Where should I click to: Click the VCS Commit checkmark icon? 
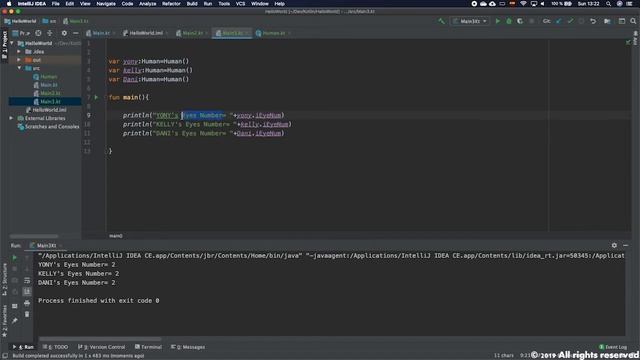click(570, 21)
